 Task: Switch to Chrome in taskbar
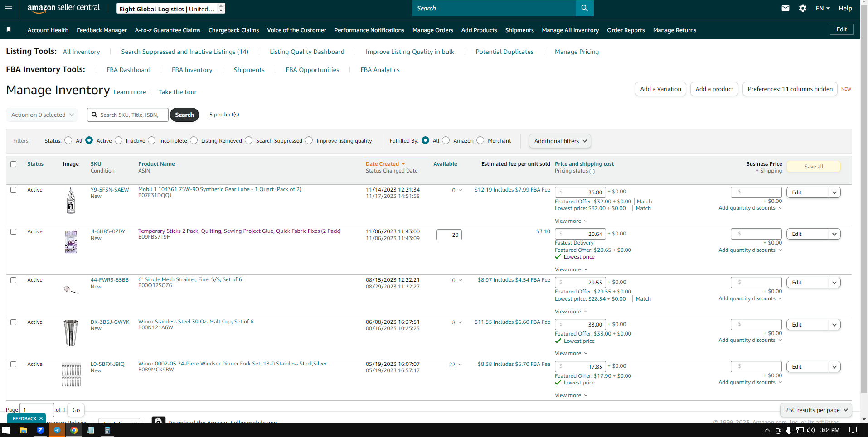pyautogui.click(x=74, y=430)
